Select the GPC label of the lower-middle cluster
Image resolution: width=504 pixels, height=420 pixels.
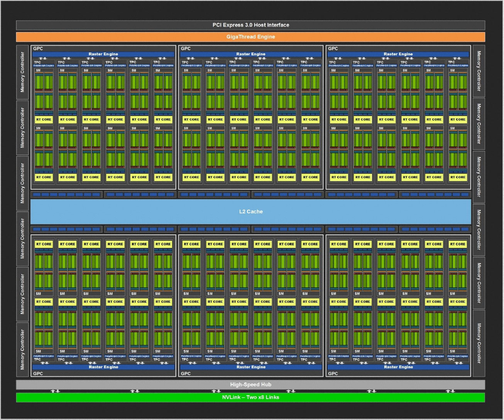[x=186, y=374]
